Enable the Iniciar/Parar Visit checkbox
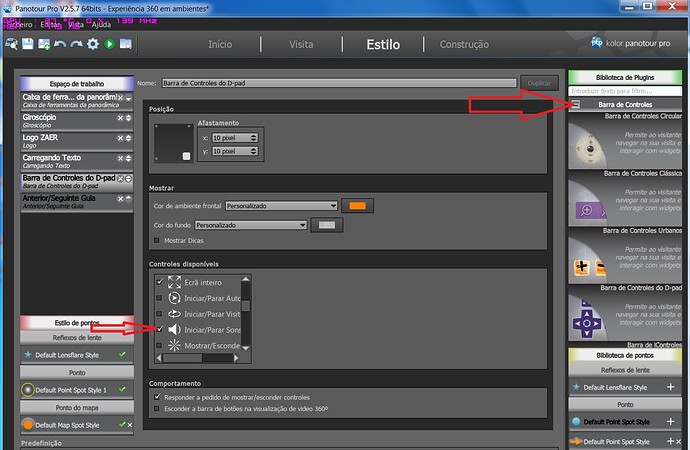690x450 pixels. tap(159, 314)
